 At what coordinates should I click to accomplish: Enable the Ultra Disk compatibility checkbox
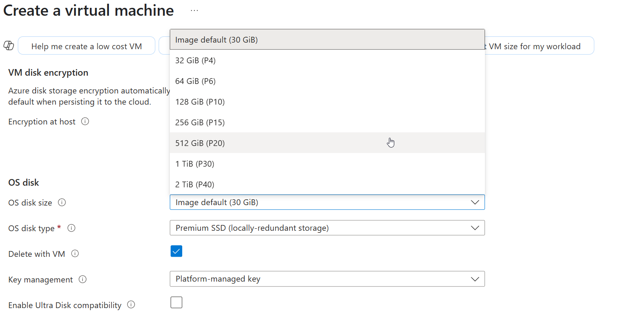click(176, 303)
